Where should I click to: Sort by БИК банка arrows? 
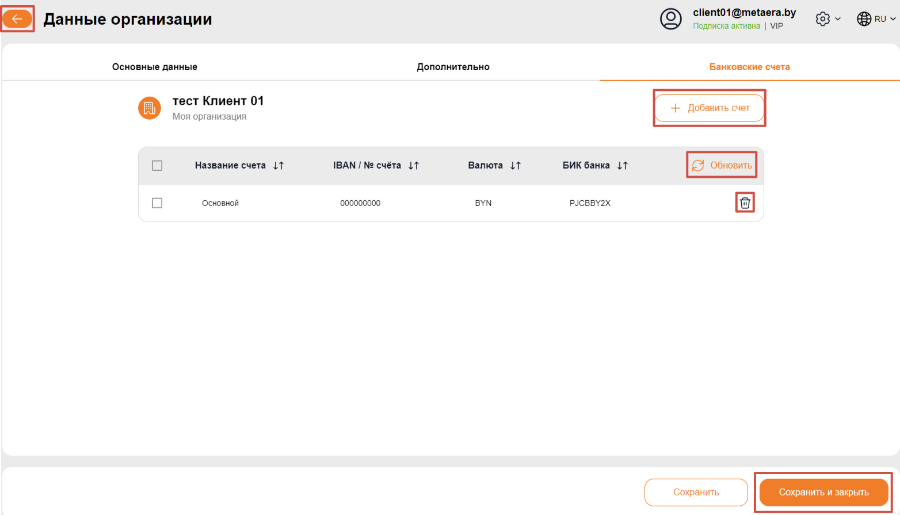point(622,165)
